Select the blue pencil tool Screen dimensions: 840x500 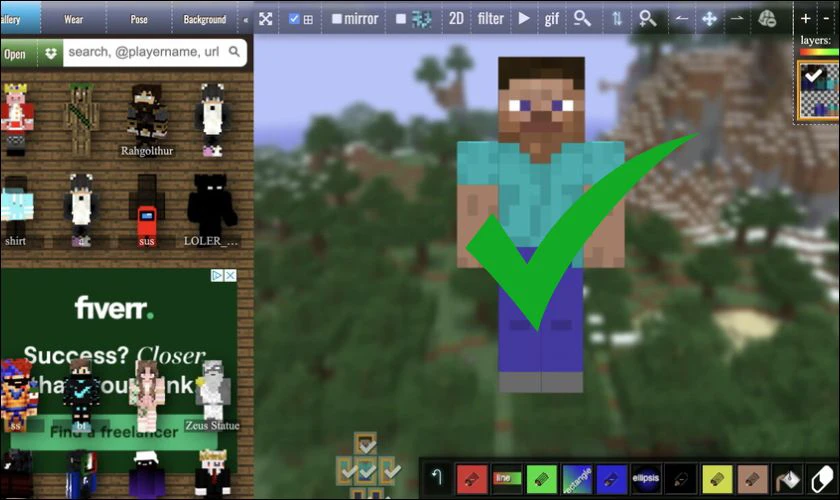click(611, 479)
